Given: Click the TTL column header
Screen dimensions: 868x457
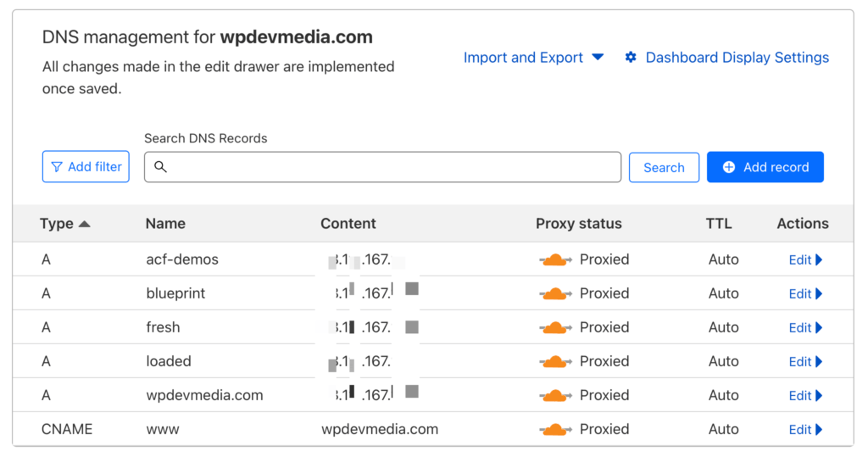Looking at the screenshot, I should coord(719,224).
